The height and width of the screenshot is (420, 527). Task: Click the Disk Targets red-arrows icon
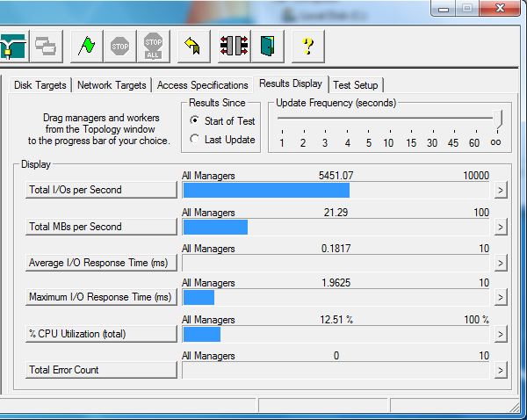(x=234, y=46)
